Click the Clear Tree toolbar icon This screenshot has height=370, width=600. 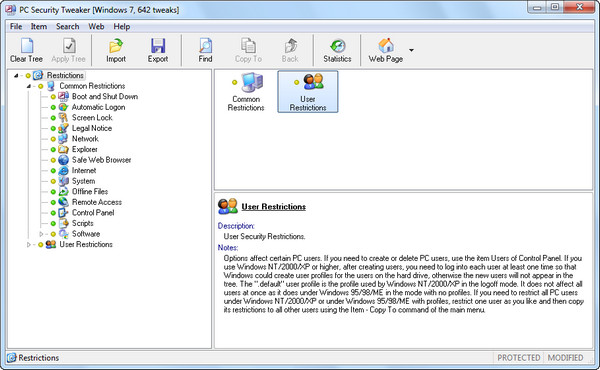(x=26, y=46)
